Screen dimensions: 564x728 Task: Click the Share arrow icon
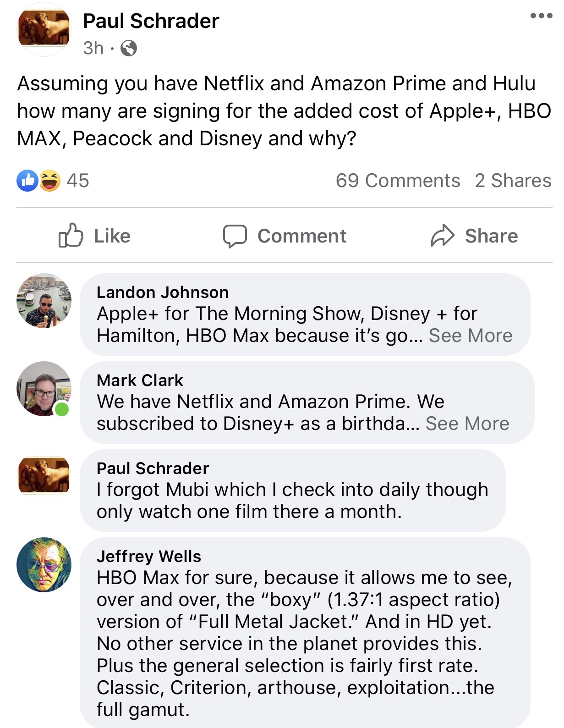442,236
